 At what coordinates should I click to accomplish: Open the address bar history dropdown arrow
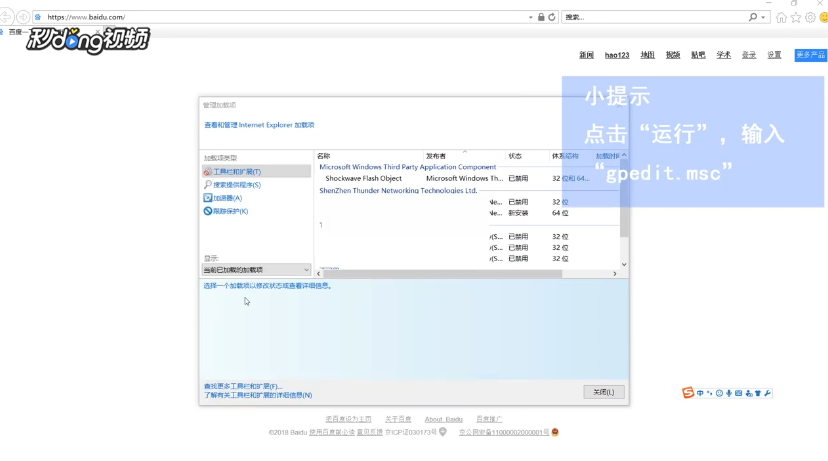(x=531, y=17)
